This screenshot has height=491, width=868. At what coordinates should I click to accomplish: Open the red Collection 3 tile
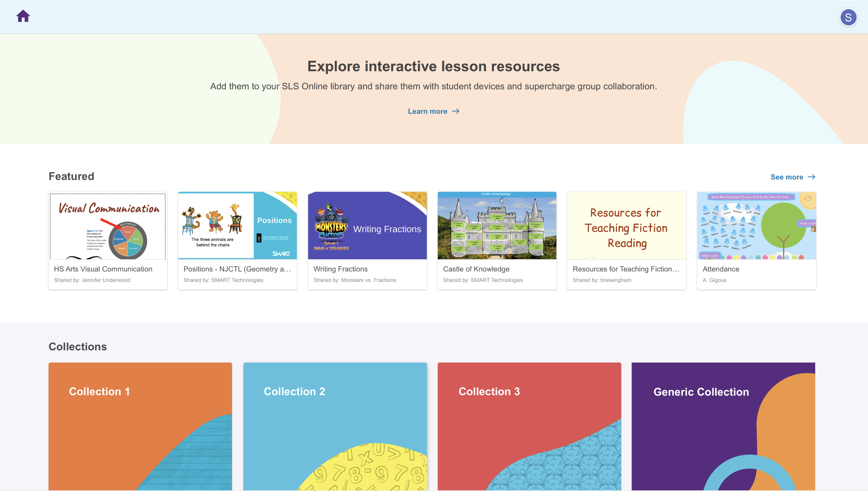(529, 426)
